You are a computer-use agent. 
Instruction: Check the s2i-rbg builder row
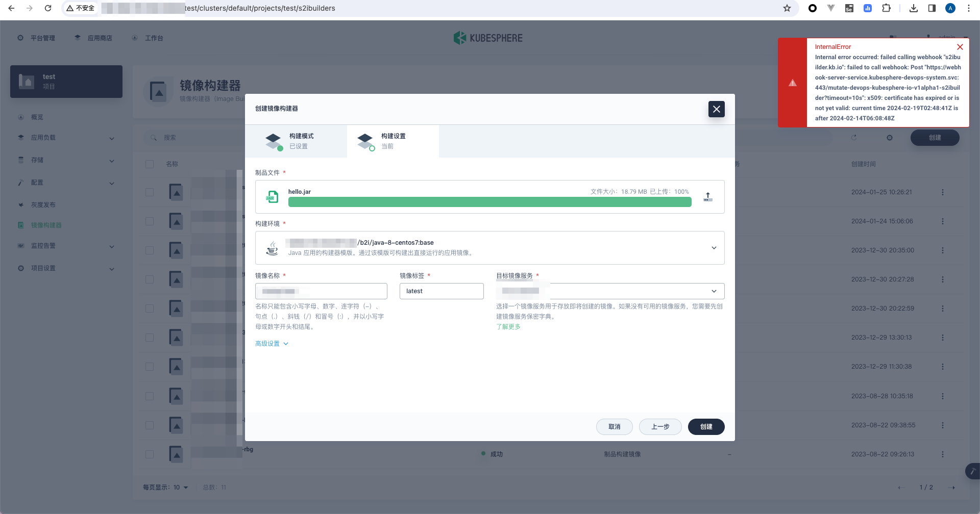150,454
